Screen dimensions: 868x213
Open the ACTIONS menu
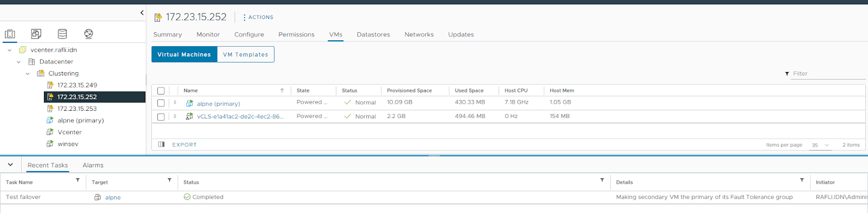coord(258,17)
